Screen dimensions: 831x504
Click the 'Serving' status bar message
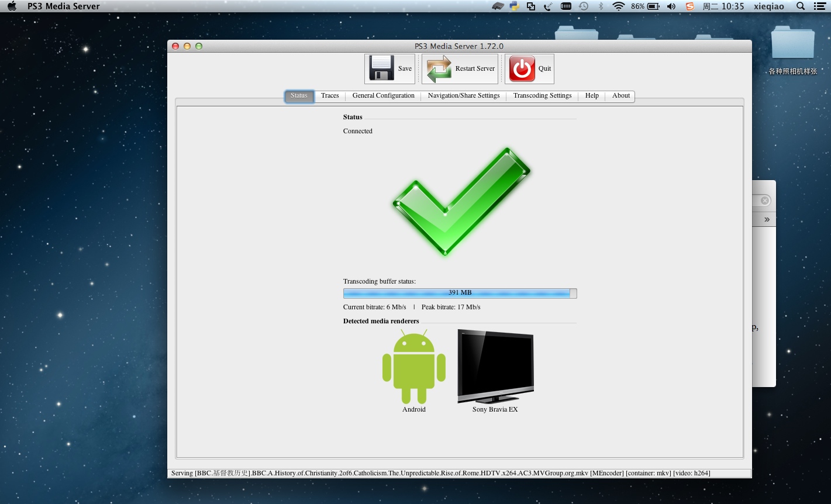(441, 473)
